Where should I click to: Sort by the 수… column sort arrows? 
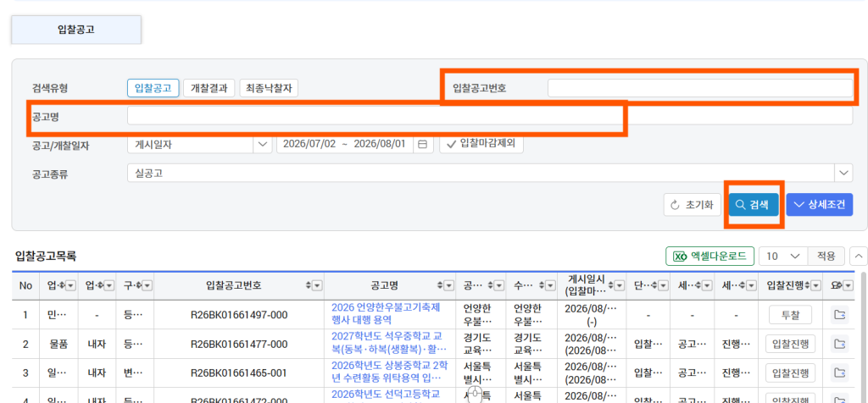coord(542,285)
